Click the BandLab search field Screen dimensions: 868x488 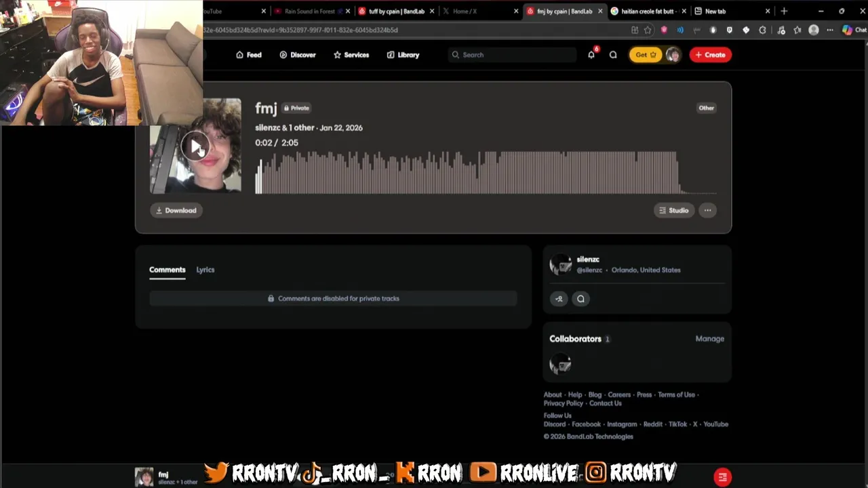click(512, 55)
